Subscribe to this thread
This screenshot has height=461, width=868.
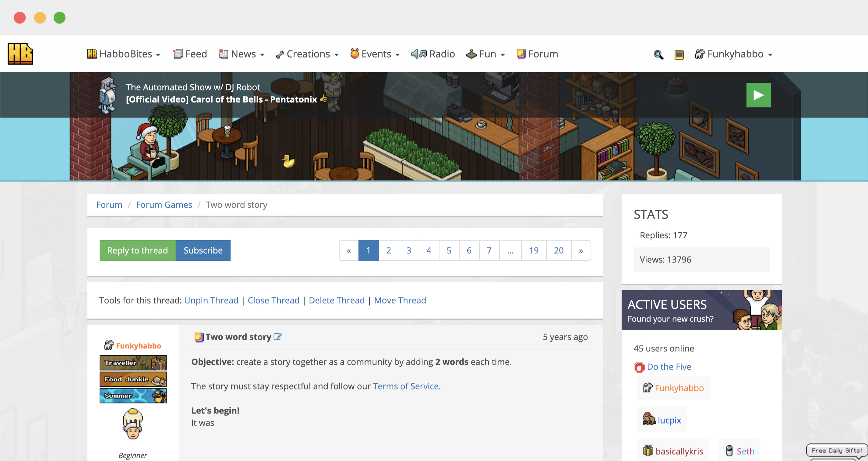[x=203, y=250]
